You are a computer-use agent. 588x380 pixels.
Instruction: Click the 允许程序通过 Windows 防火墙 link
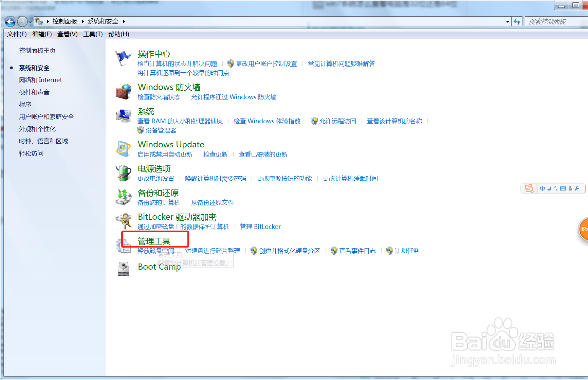[x=234, y=97]
